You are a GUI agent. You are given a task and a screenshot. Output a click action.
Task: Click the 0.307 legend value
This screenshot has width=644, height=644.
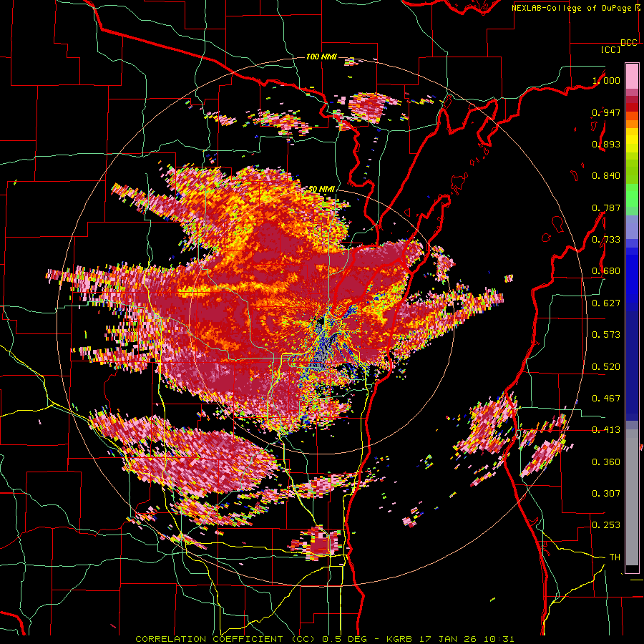(606, 494)
